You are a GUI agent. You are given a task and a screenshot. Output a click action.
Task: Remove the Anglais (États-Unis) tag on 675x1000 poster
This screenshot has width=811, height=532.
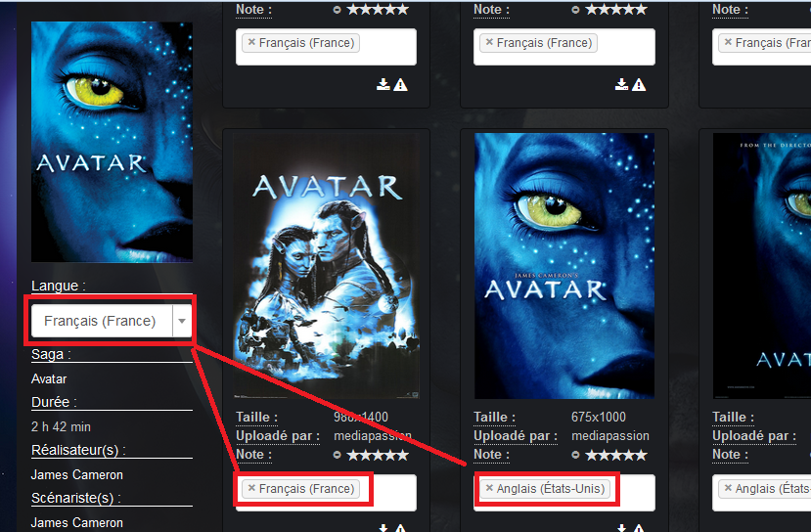point(489,488)
